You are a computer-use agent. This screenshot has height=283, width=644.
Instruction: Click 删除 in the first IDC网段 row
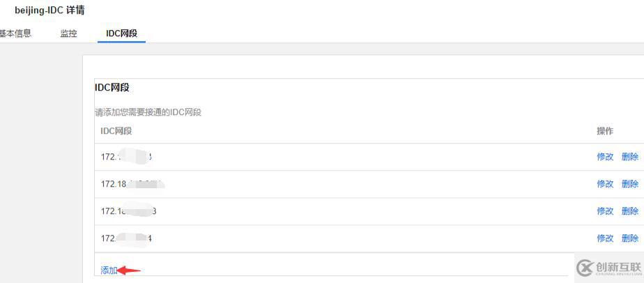tap(629, 157)
